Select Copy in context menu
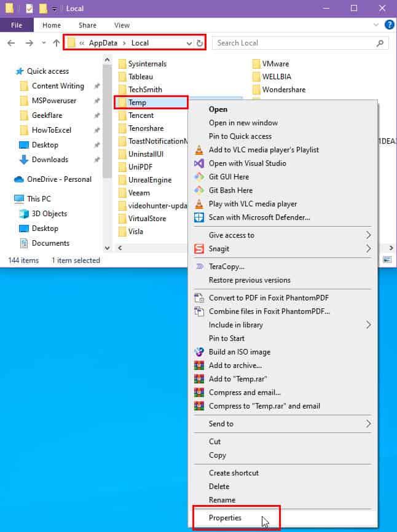397x532 pixels. [x=218, y=455]
